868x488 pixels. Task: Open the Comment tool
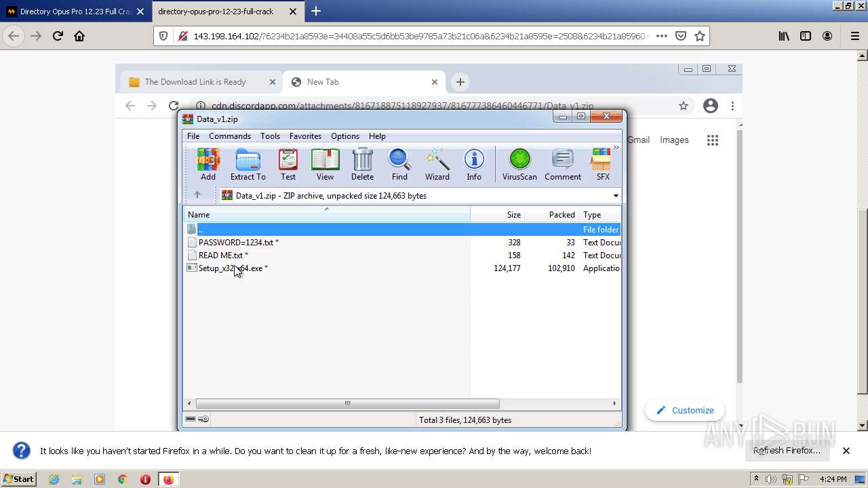pyautogui.click(x=563, y=165)
